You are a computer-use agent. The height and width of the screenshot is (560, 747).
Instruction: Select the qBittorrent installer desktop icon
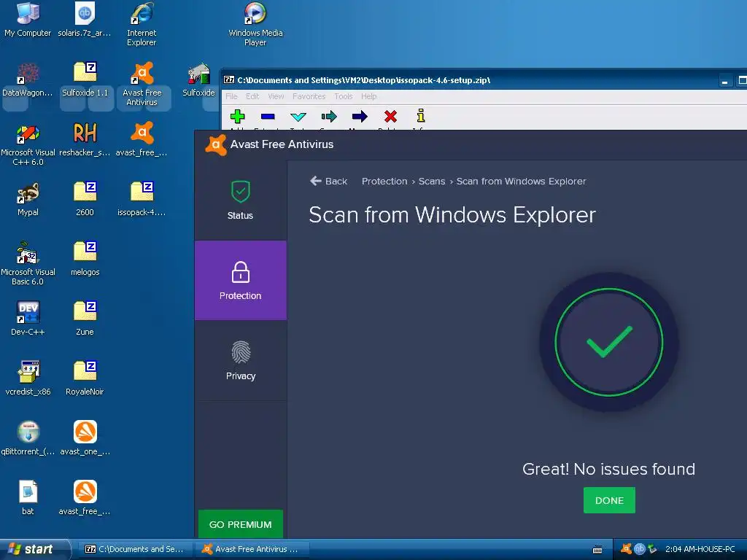pyautogui.click(x=28, y=438)
